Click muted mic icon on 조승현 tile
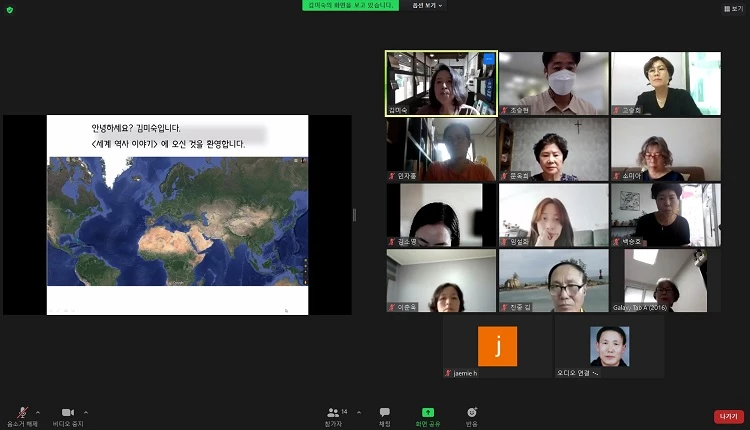This screenshot has height=430, width=750. tap(504, 111)
